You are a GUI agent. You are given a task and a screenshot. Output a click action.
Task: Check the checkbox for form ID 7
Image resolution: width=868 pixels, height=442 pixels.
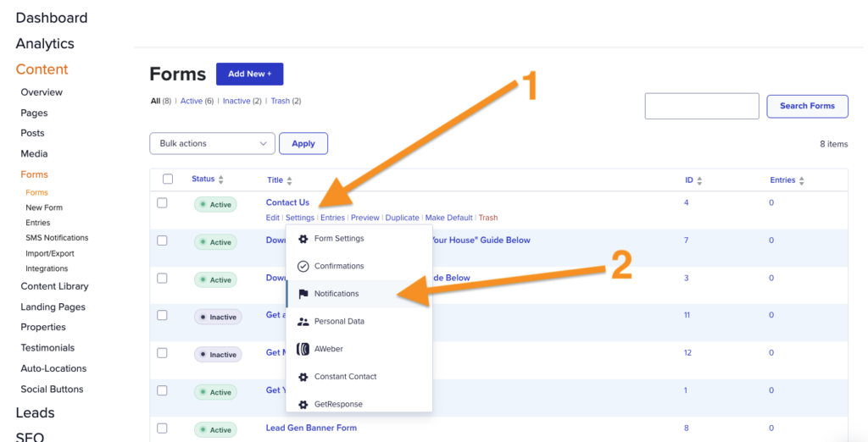pos(162,240)
